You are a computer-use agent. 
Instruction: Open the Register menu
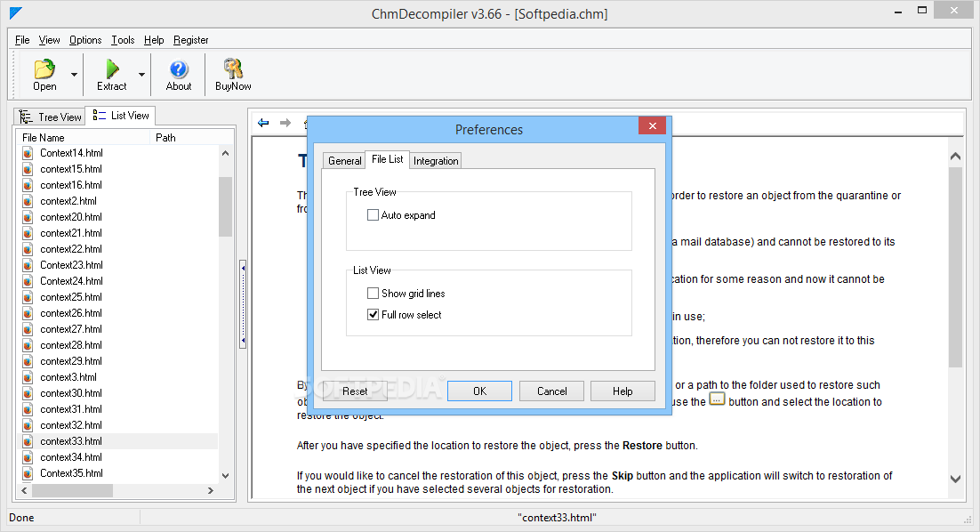190,40
